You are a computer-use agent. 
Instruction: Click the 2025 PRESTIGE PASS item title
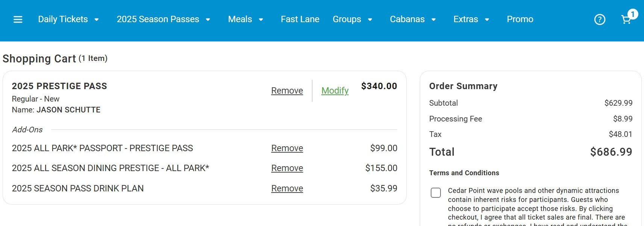(59, 86)
